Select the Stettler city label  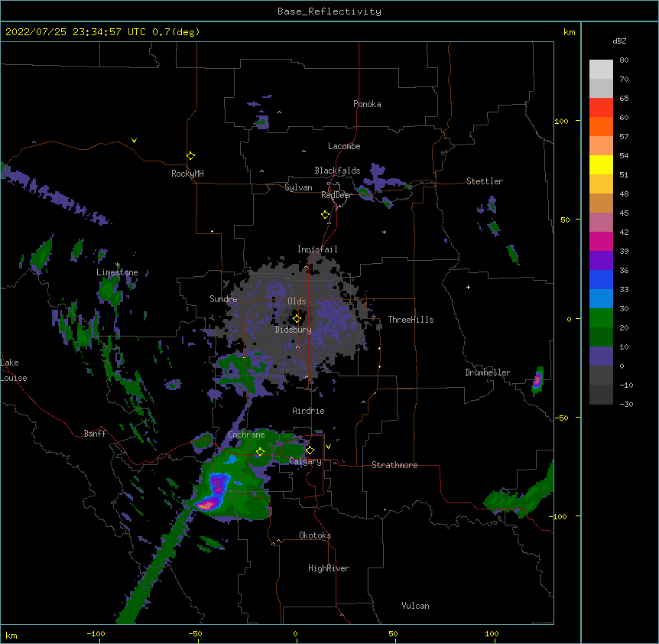pyautogui.click(x=485, y=181)
